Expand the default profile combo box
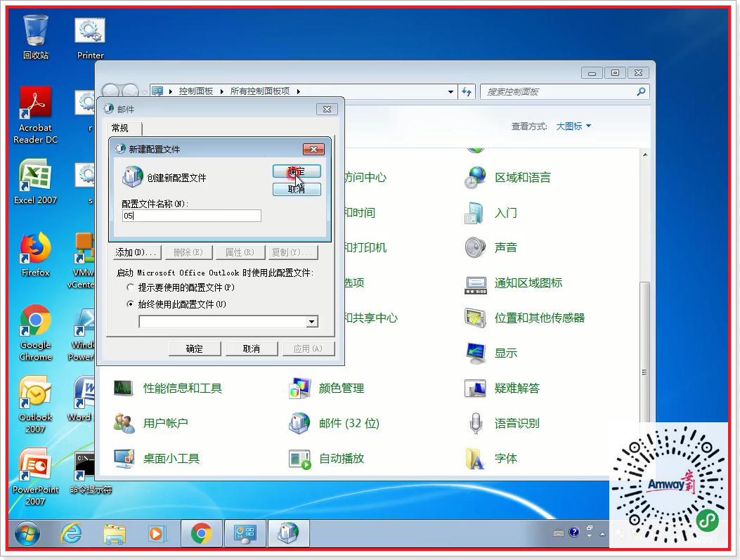The height and width of the screenshot is (560, 740). (x=311, y=322)
